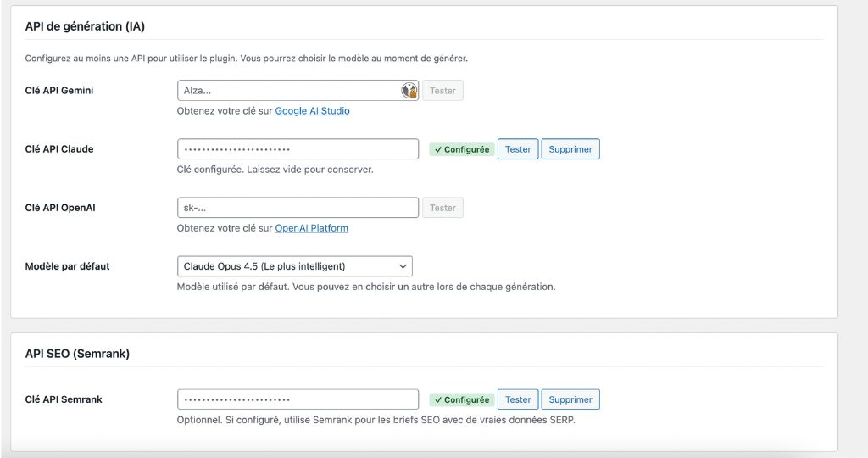Test the Claude API key
The height and width of the screenshot is (458, 868).
tap(518, 149)
